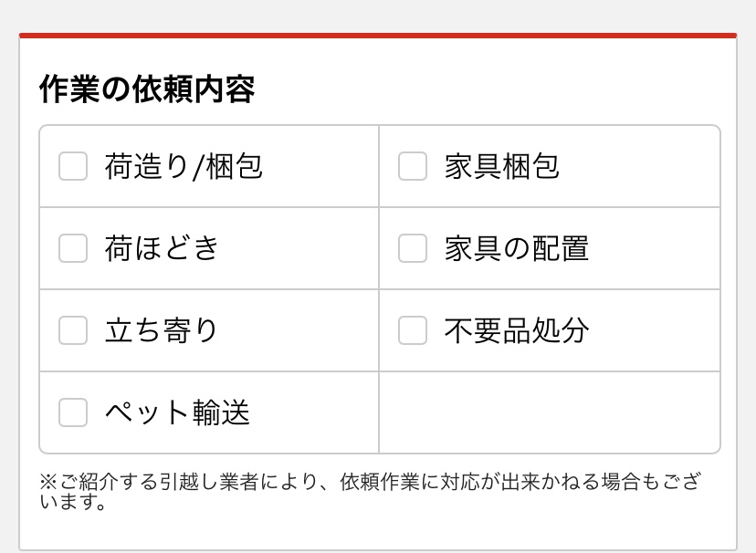Viewport: 756px width, 553px height.
Task: Click the 作業の依頼内容 heading
Action: click(x=147, y=89)
